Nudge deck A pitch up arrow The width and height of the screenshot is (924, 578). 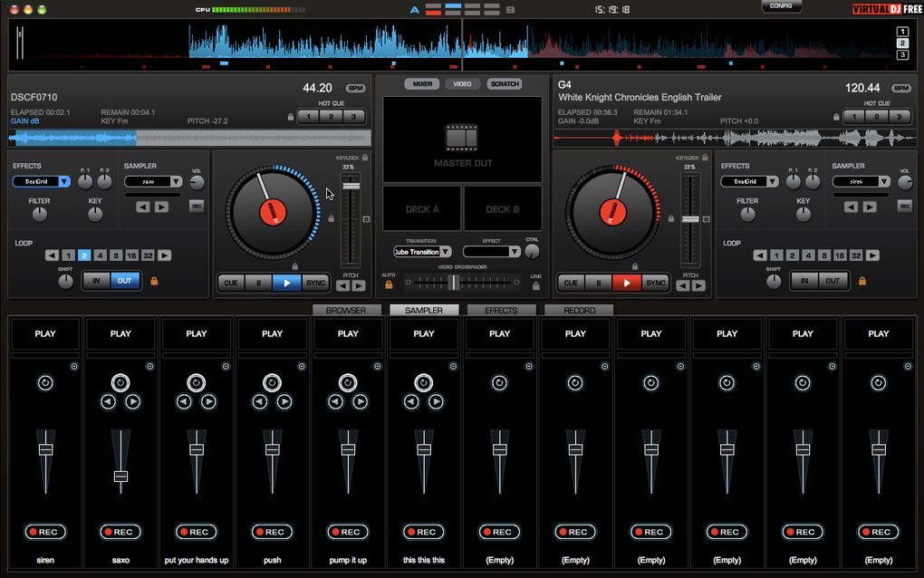359,285
